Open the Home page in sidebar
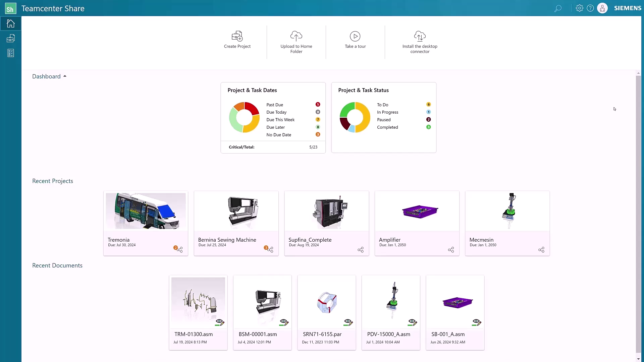The height and width of the screenshot is (362, 644). tap(11, 23)
